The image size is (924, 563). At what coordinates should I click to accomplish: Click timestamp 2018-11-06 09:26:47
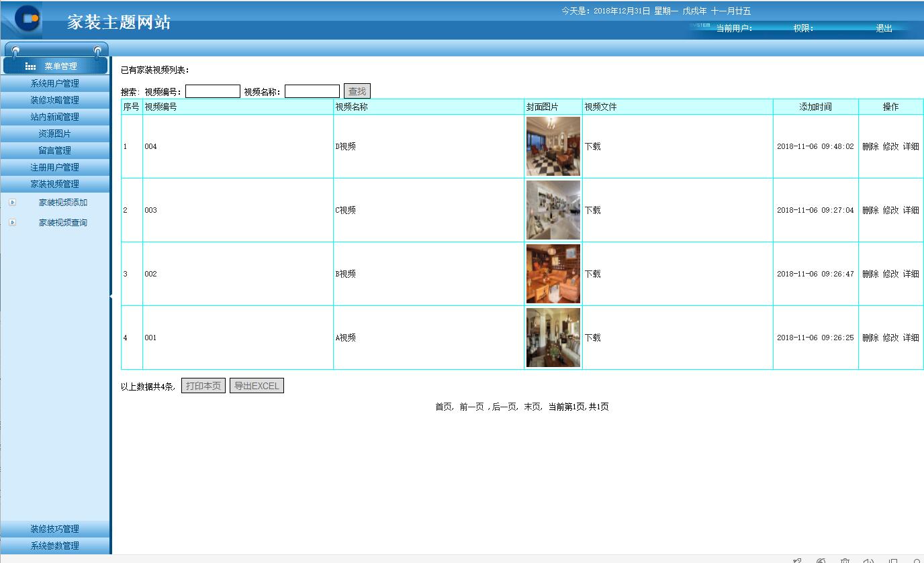click(815, 274)
